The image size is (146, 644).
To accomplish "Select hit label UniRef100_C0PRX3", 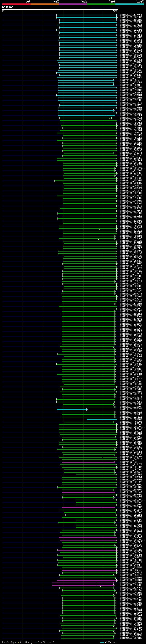I will (131, 70).
